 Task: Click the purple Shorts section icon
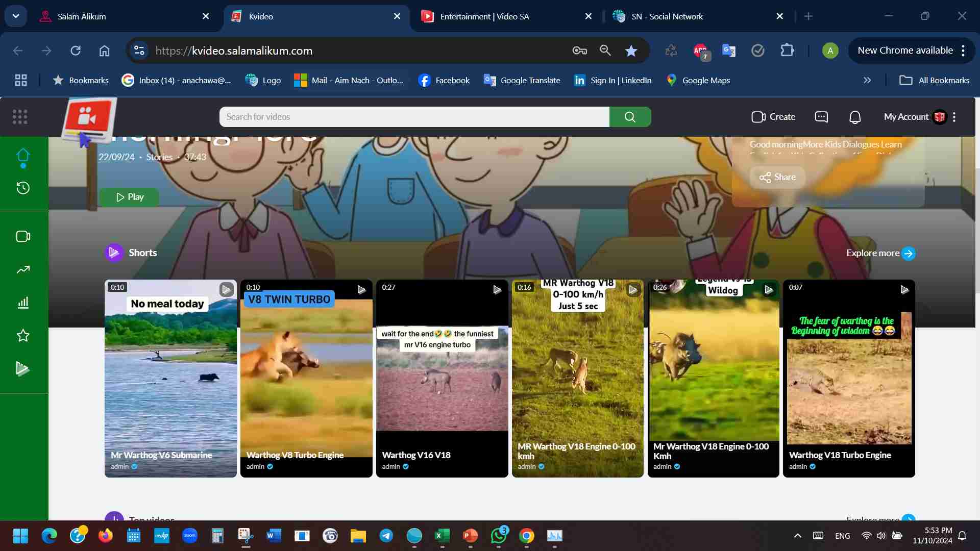coord(114,253)
